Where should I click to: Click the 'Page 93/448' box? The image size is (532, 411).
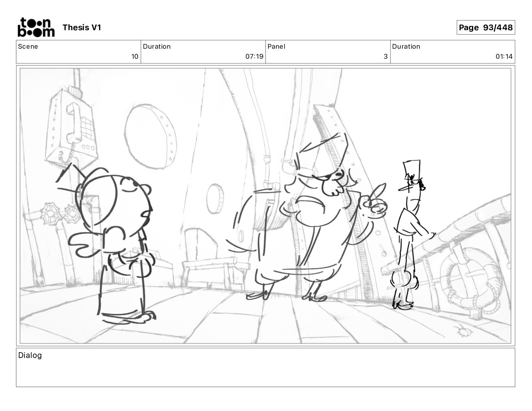click(486, 28)
